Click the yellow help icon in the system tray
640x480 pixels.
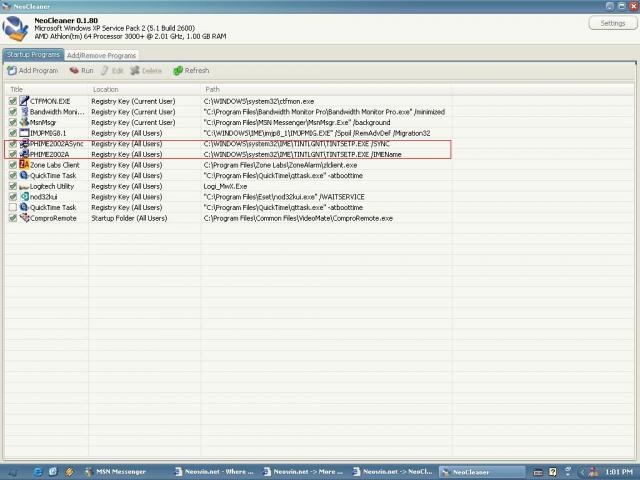(x=553, y=472)
